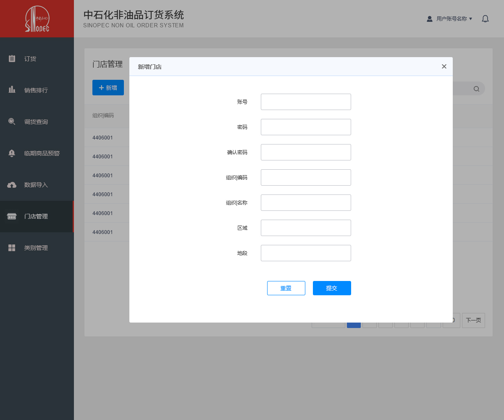Click the 区域 input field
This screenshot has height=420, width=504.
coord(306,228)
